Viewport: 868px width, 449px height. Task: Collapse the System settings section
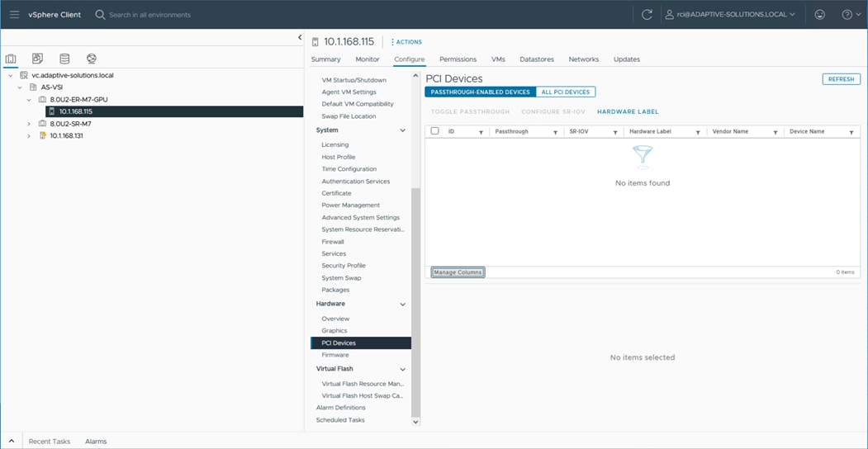[402, 130]
